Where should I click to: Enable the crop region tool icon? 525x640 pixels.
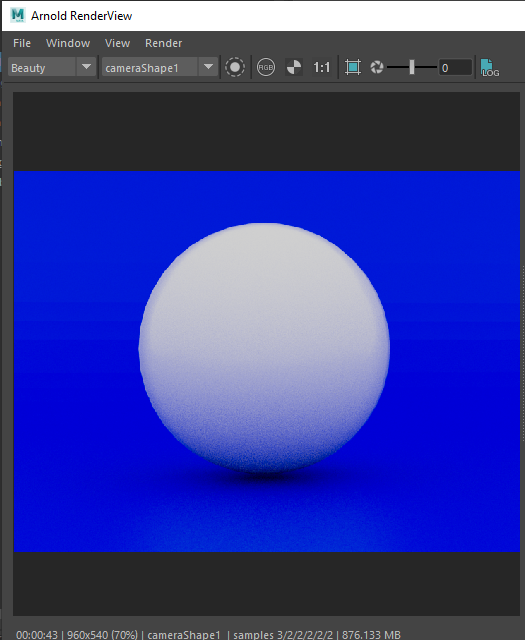(x=353, y=67)
